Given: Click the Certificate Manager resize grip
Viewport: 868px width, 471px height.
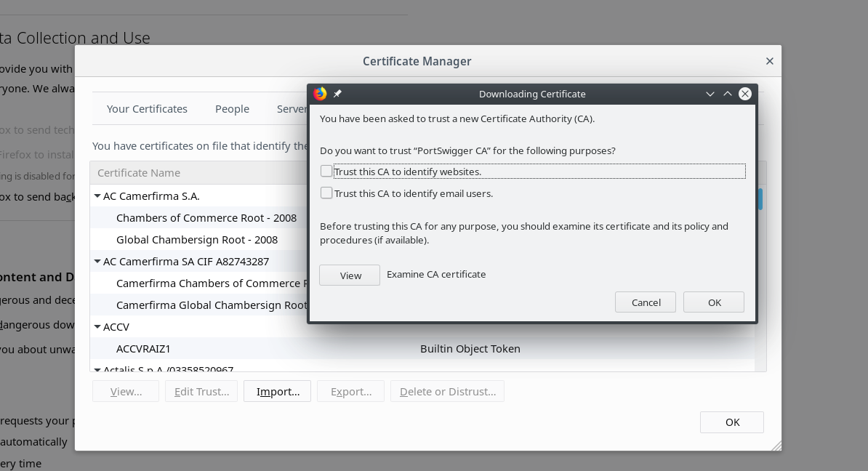Looking at the screenshot, I should [x=776, y=446].
